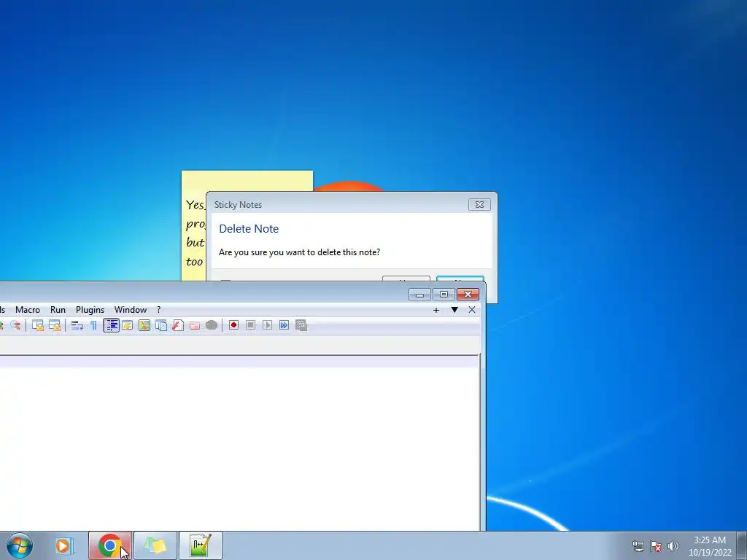Image resolution: width=747 pixels, height=560 pixels.
Task: Close current document with menu bar X
Action: pyautogui.click(x=472, y=310)
